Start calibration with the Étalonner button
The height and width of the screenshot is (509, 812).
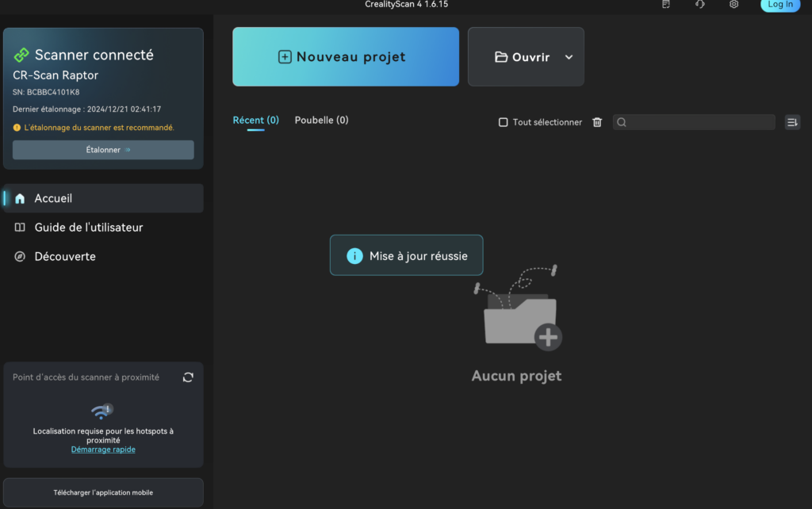(x=103, y=150)
